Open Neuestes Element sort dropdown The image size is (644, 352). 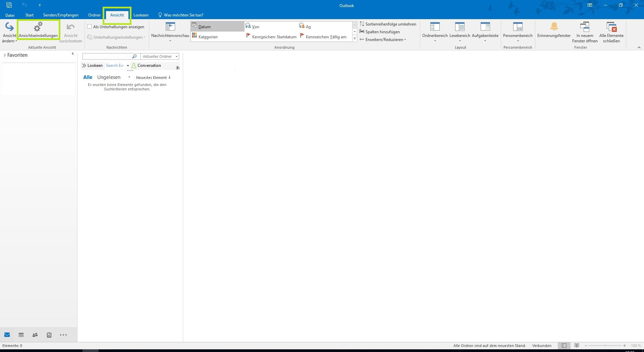[154, 78]
